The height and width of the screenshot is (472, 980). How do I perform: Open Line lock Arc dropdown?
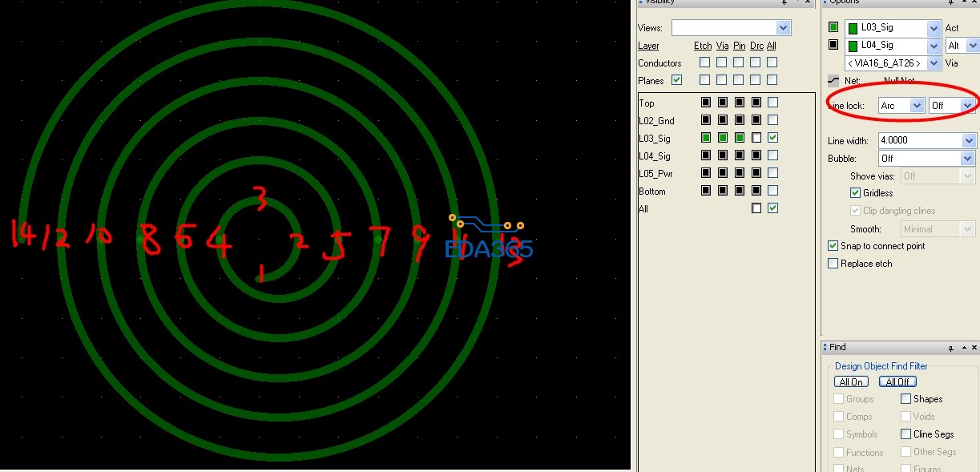click(917, 106)
